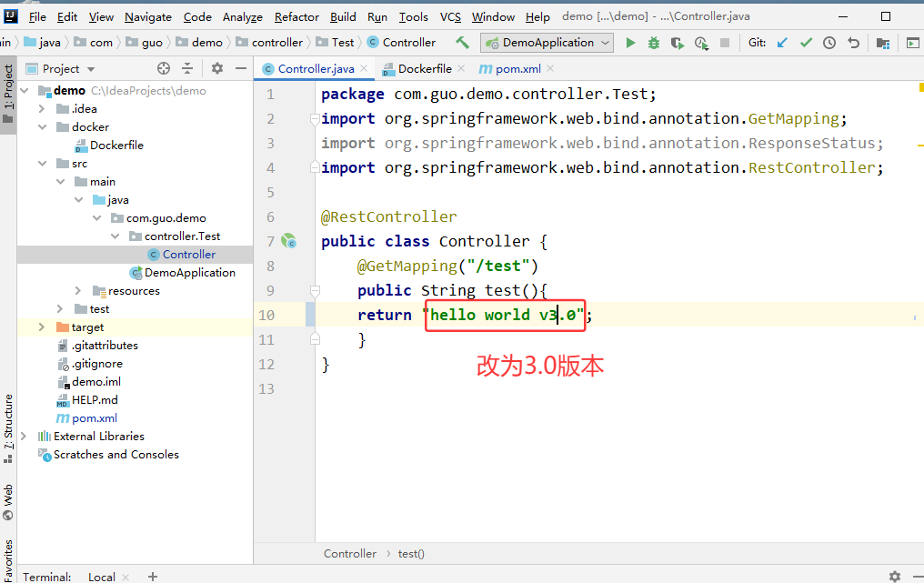
Task: Click the test() breadcrumb below editor
Action: (411, 554)
